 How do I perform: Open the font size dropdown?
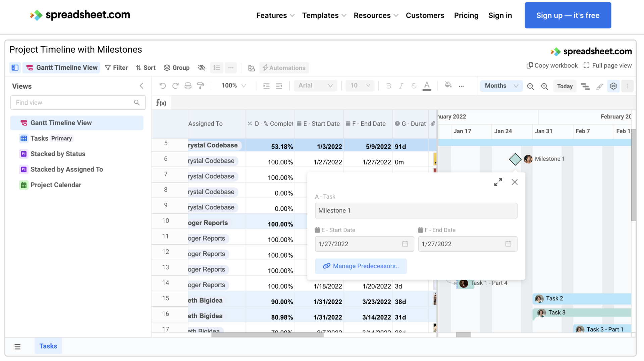click(360, 86)
